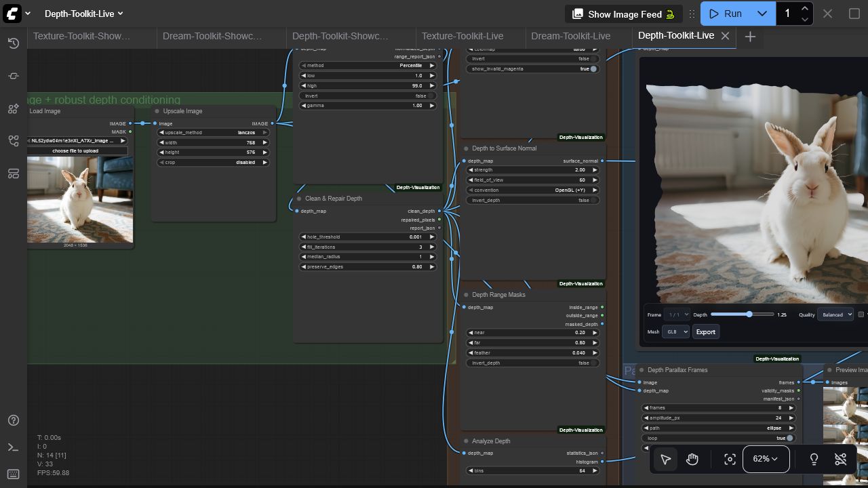
Task: Switch to Texture-Toolkit-Live tab
Action: coord(462,36)
